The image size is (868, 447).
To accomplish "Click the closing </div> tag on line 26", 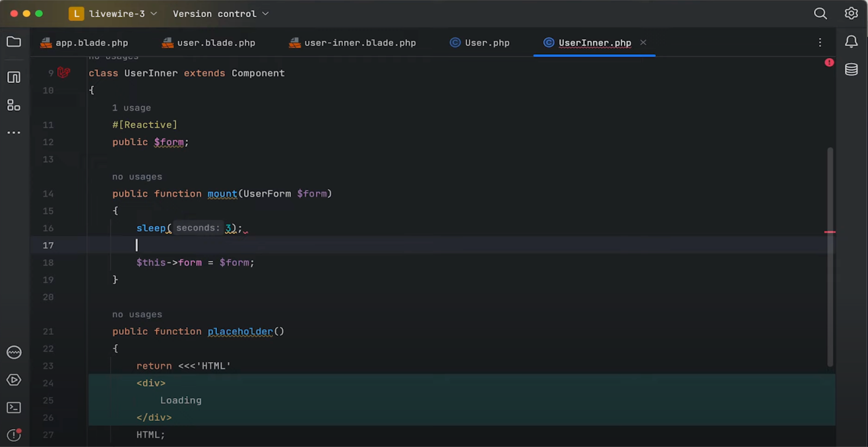I will coord(154,418).
